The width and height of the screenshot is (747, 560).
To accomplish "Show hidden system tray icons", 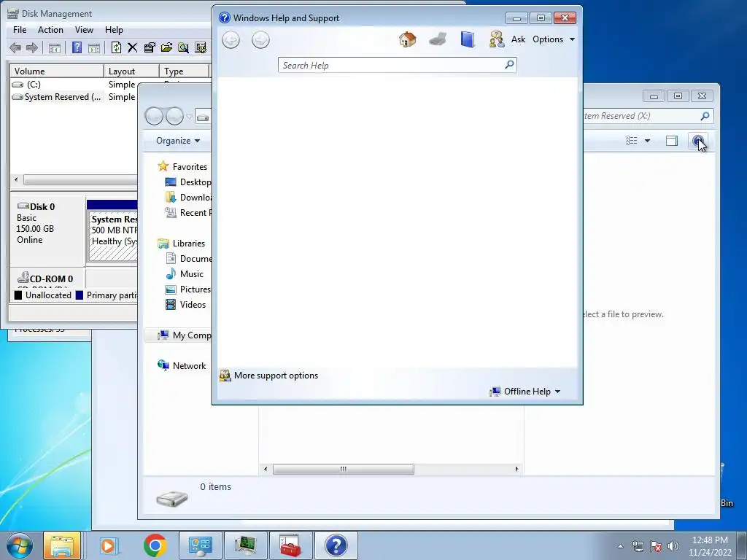I will pyautogui.click(x=620, y=546).
